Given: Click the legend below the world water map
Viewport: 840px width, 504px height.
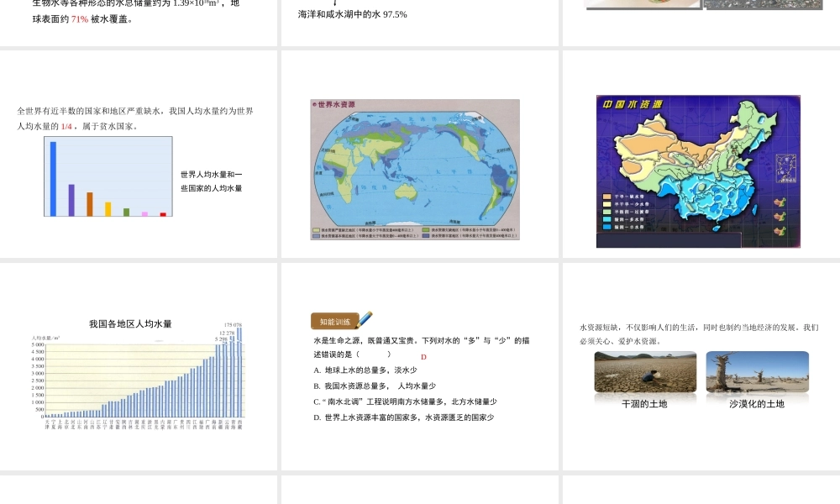Looking at the screenshot, I should pyautogui.click(x=415, y=233).
